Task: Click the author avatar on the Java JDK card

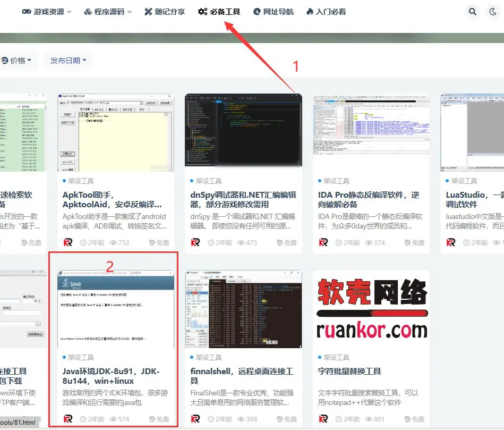Action: (68, 419)
